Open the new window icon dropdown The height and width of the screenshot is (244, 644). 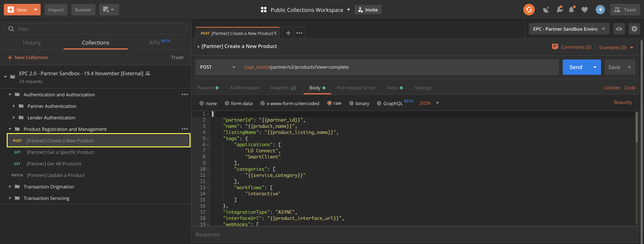click(x=109, y=10)
